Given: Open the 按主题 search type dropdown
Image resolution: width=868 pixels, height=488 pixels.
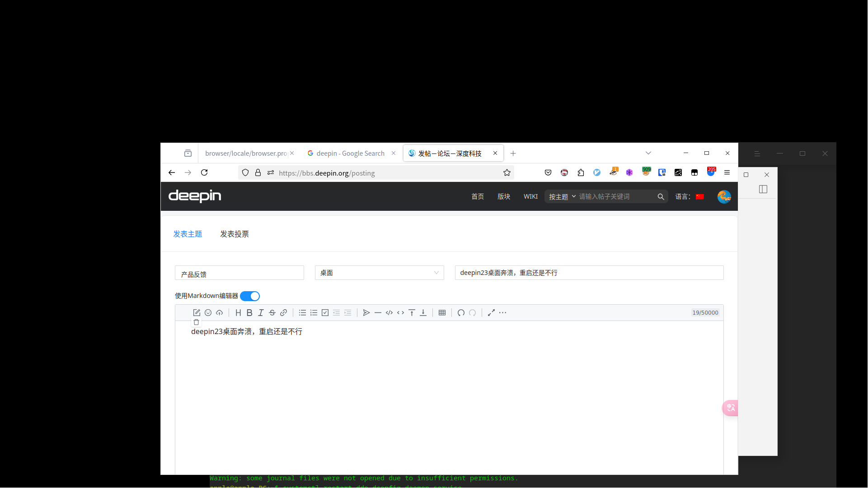Looking at the screenshot, I should pos(562,197).
